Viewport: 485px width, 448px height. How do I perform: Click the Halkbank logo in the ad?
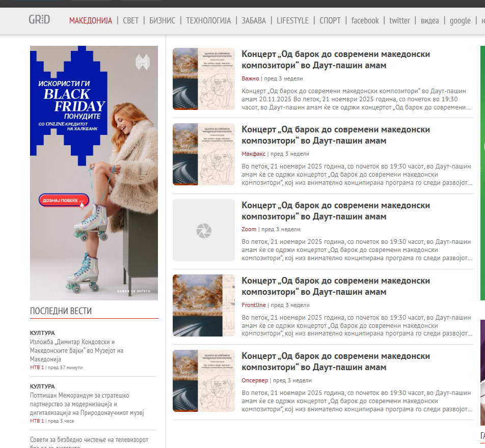[x=143, y=63]
